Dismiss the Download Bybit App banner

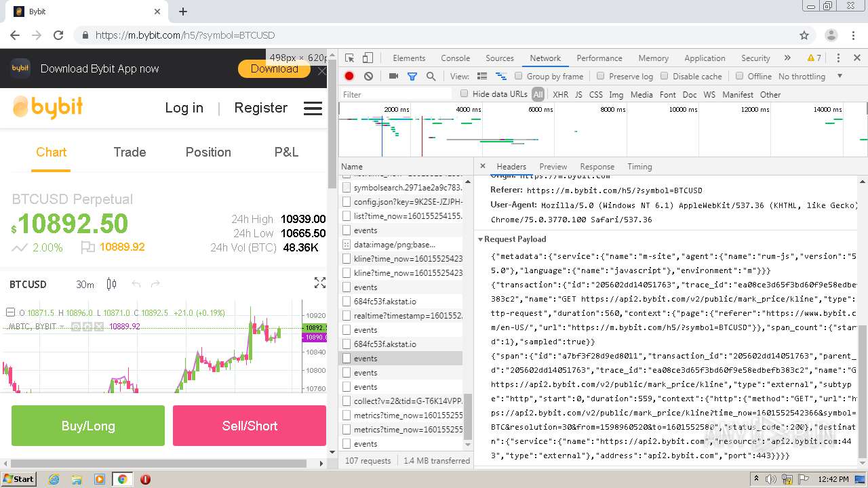tap(322, 71)
